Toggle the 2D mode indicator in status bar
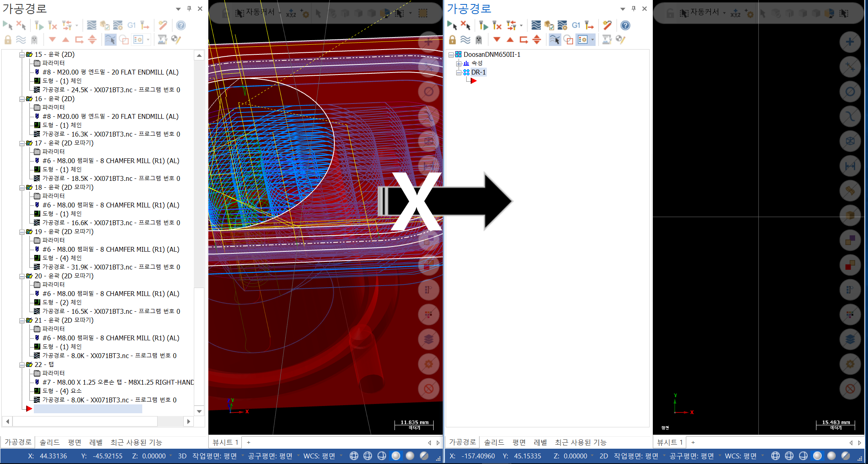This screenshot has height=464, width=868. pyautogui.click(x=604, y=456)
